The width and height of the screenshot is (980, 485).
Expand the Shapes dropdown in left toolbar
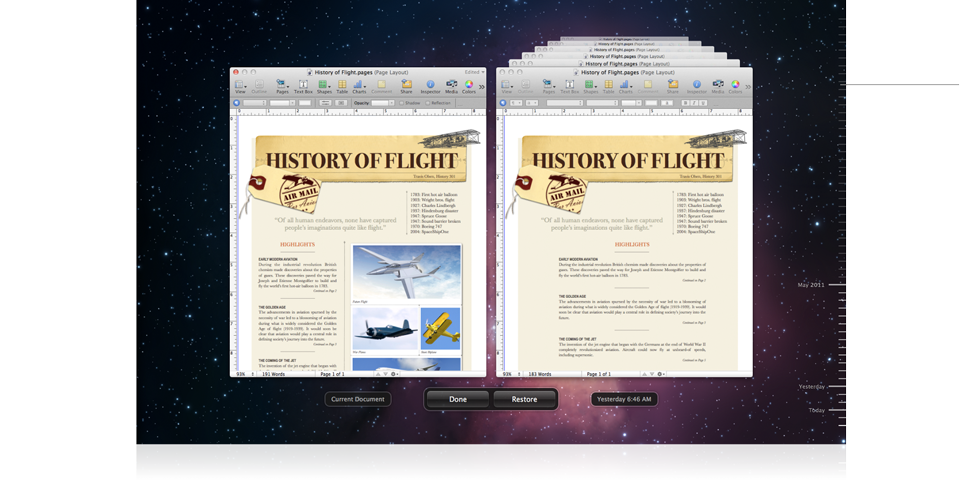coord(324,86)
